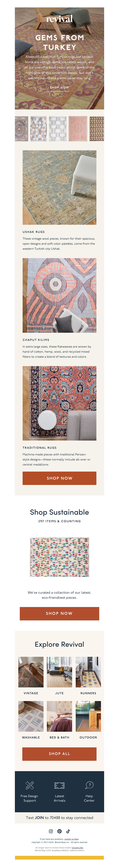119x868 pixels.
Task: Click the Free Design Support ruler icon
Action: click(x=30, y=785)
